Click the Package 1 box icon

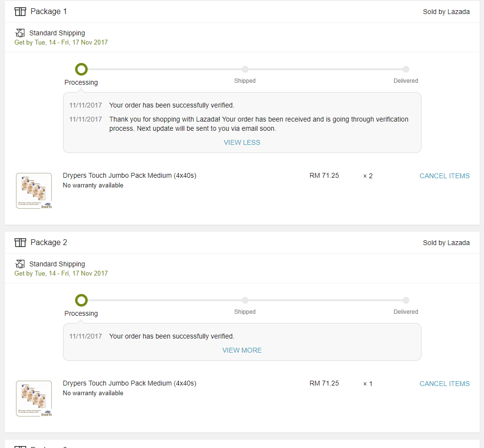pos(20,12)
